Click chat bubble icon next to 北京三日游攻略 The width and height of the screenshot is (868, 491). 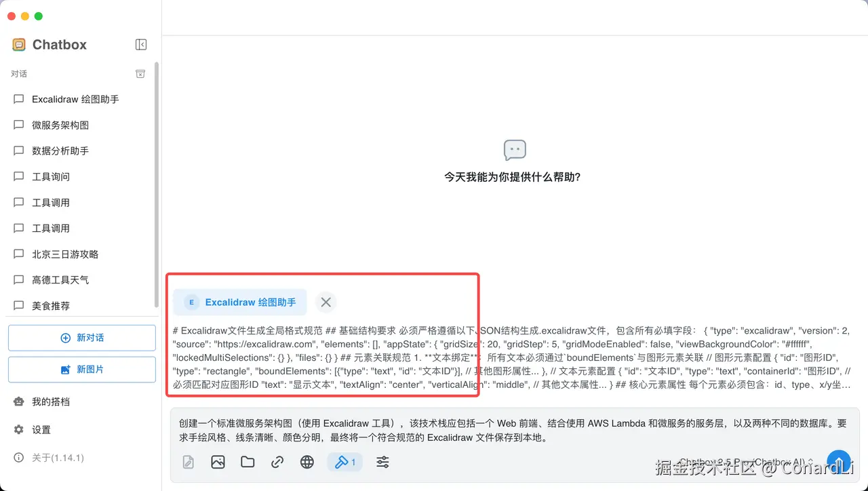coord(19,254)
